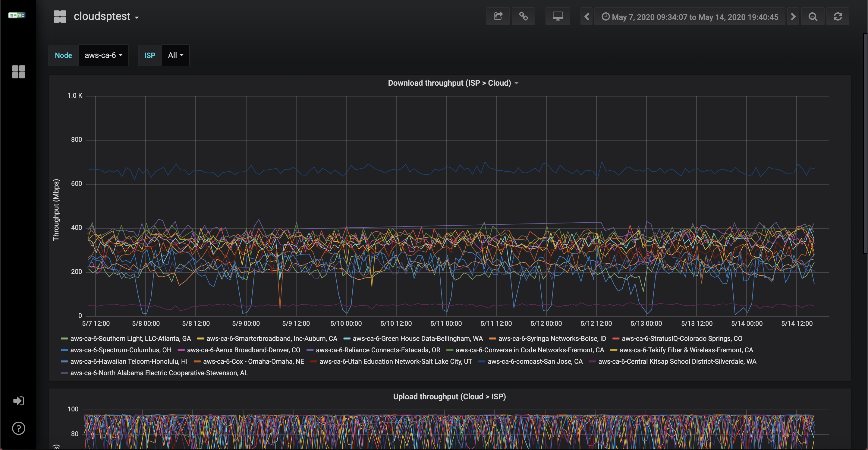
Task: Zoom out time range magnifier icon
Action: pyautogui.click(x=813, y=17)
